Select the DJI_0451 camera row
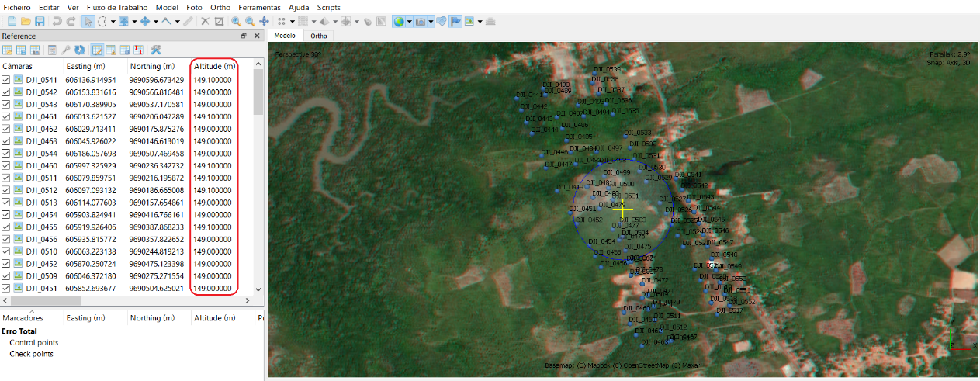 pyautogui.click(x=126, y=289)
